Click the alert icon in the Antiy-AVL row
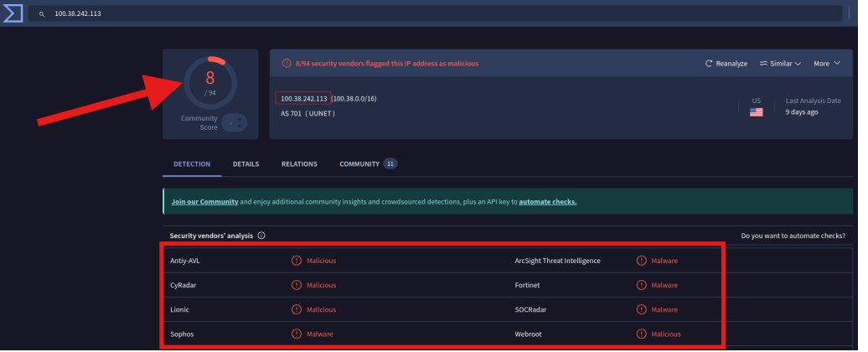 [297, 261]
